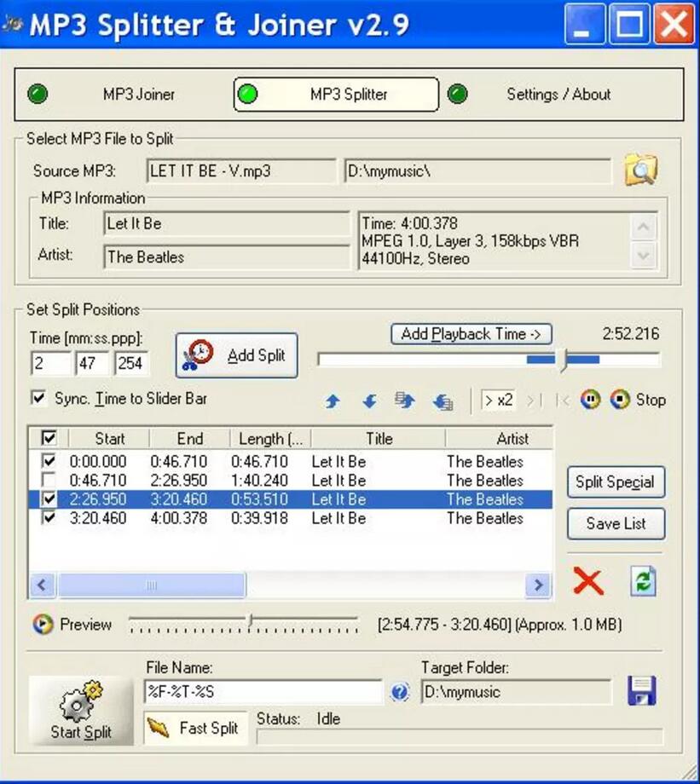The width and height of the screenshot is (700, 784).
Task: Click the Save List button
Action: pos(616,523)
